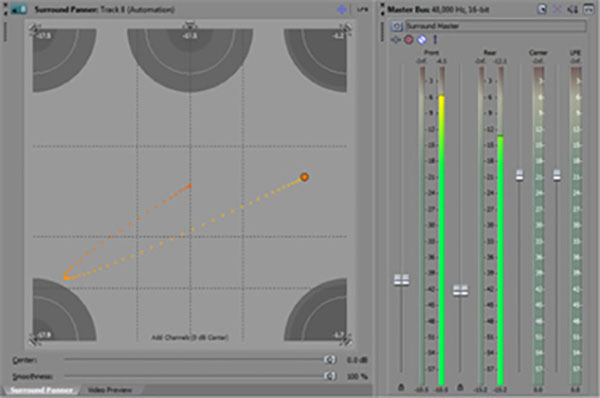Click the downmix output icon in Master Bus
Image resolution: width=600 pixels, height=398 pixels.
click(x=558, y=10)
